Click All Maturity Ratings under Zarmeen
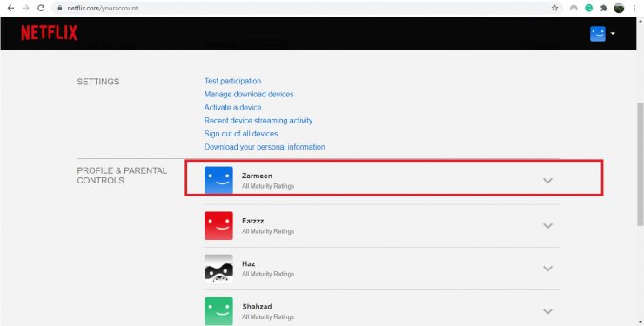 268,186
